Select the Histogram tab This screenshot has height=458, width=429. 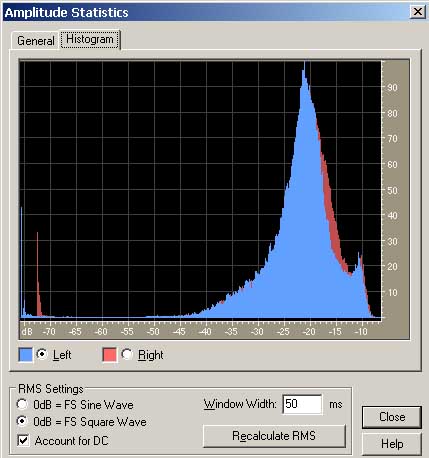click(x=90, y=39)
